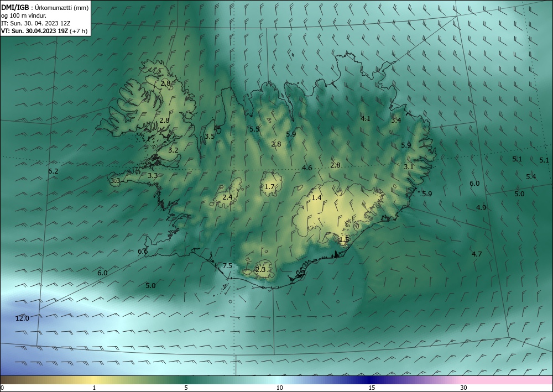Click the 3.2 value in the Westfjords area
The image size is (553, 392).
click(x=173, y=150)
